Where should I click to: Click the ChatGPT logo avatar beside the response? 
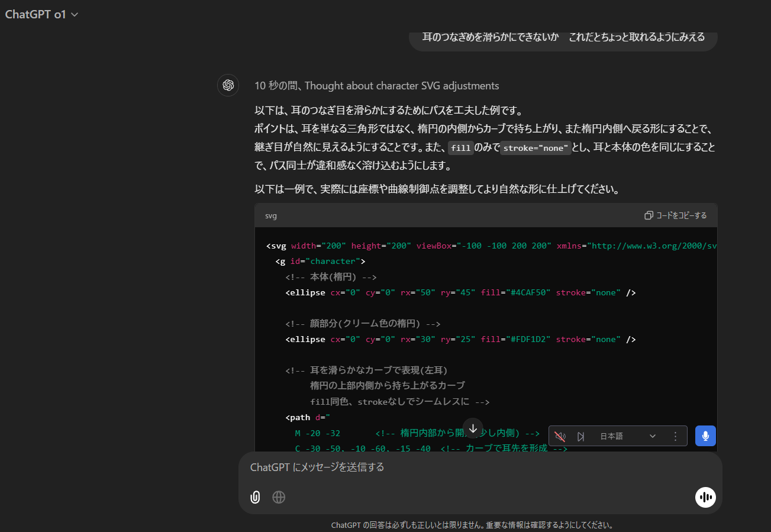(x=228, y=85)
